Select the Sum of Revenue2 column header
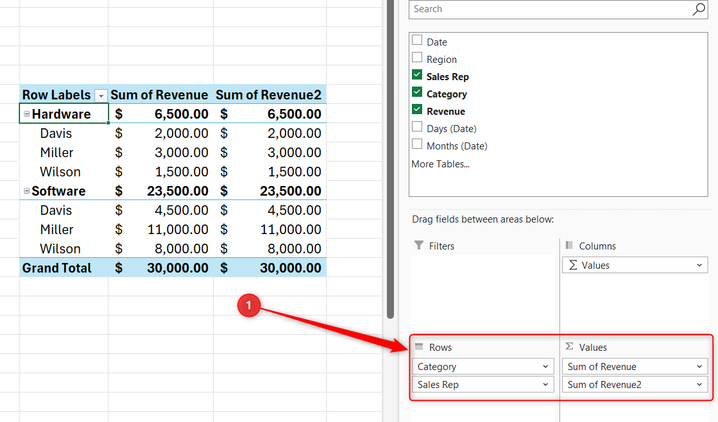718x422 pixels. pos(270,95)
